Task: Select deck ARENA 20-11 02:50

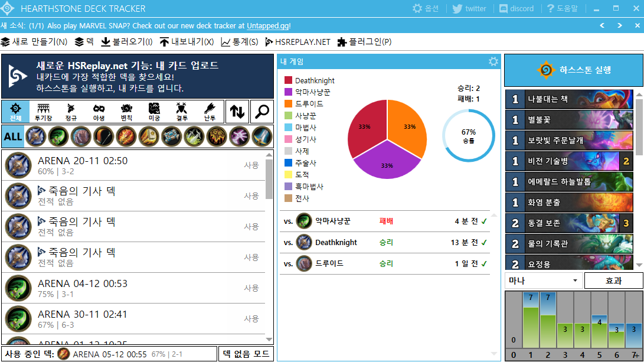Action: point(134,165)
